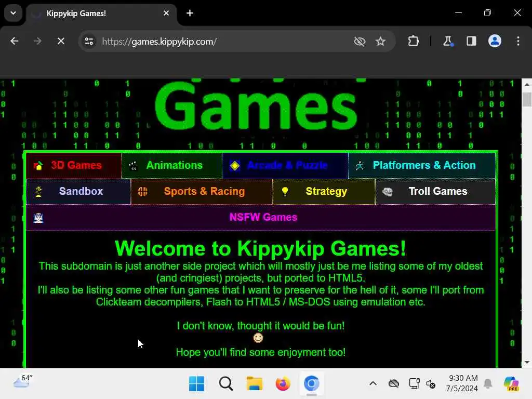Open the muted volume tray icon
This screenshot has width=532, height=399.
[x=431, y=384]
